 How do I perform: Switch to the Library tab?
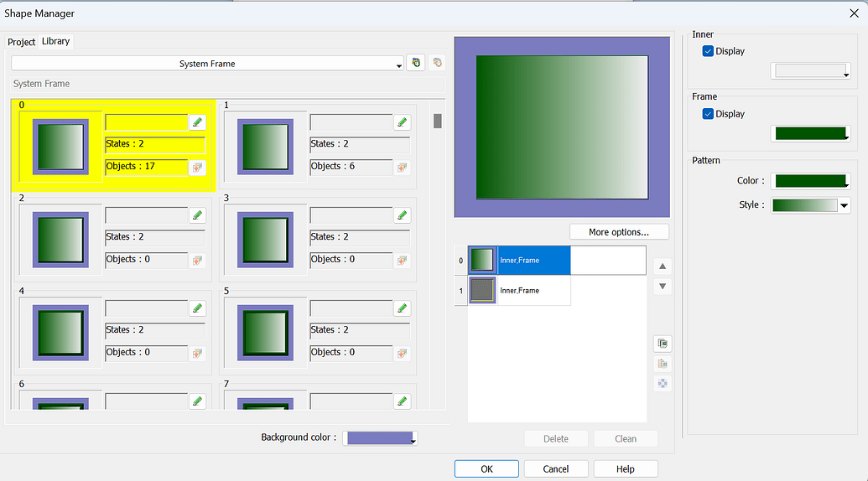click(x=56, y=41)
